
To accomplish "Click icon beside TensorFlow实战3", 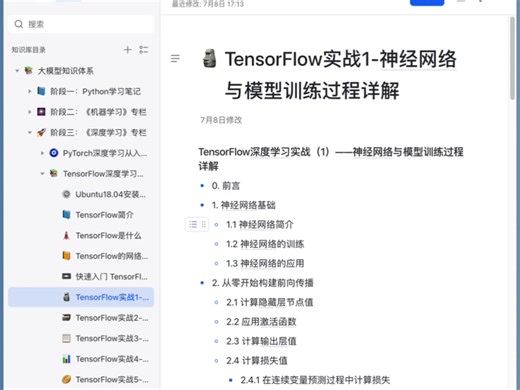I will pos(66,338).
